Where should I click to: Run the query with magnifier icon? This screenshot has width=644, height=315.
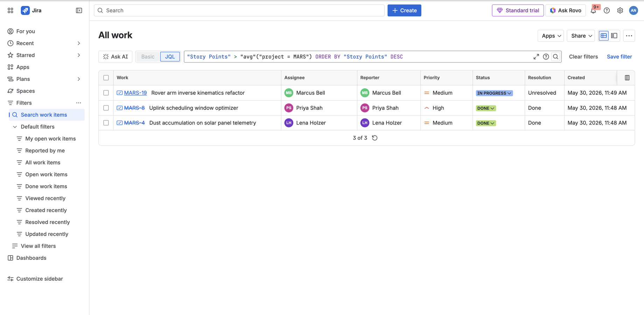556,57
